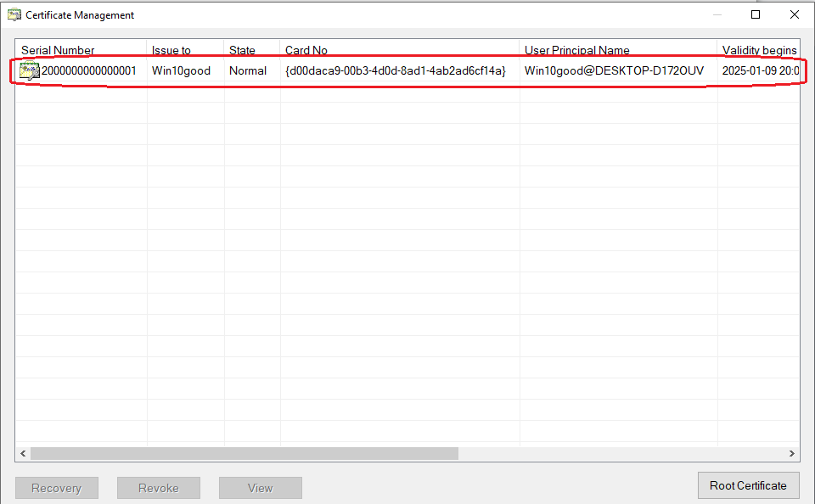Open the Root Certificate dialog
The width and height of the screenshot is (815, 504).
pos(748,486)
